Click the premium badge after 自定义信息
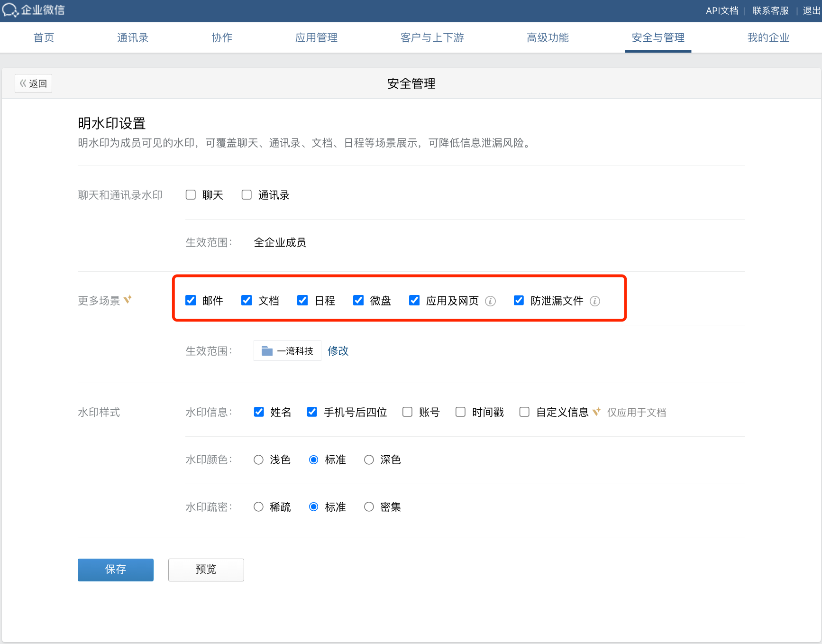The height and width of the screenshot is (644, 822). coord(596,412)
